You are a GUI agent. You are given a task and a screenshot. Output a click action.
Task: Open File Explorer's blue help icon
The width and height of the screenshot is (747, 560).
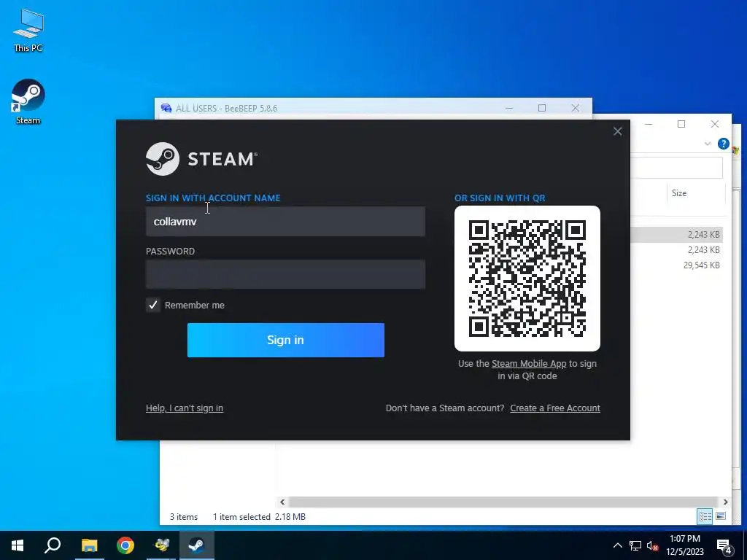pos(723,144)
